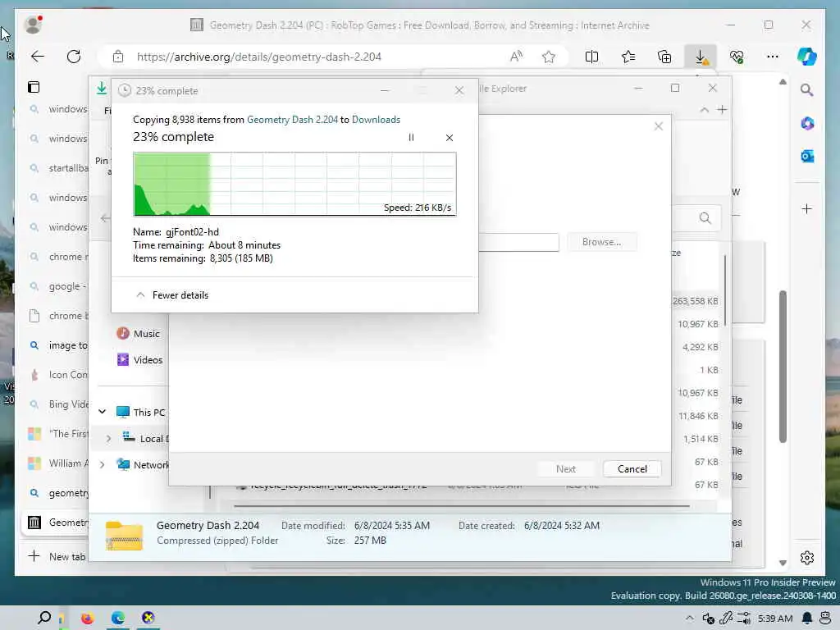
Task: Open Windows taskbar search
Action: click(44, 618)
